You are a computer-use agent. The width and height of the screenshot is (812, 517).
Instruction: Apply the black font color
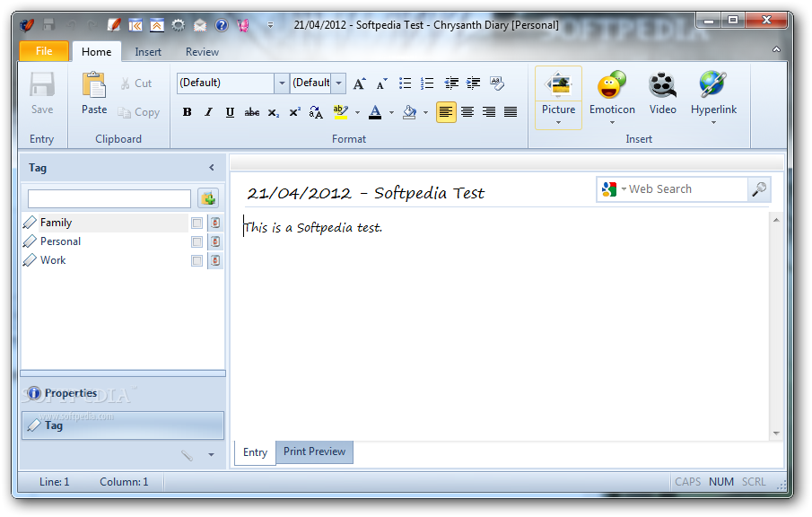click(x=375, y=112)
